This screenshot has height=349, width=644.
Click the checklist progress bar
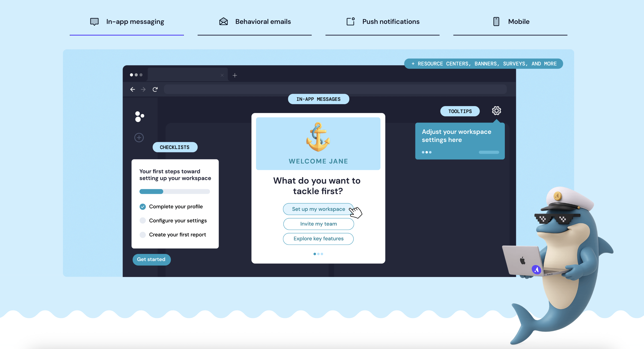[175, 192]
